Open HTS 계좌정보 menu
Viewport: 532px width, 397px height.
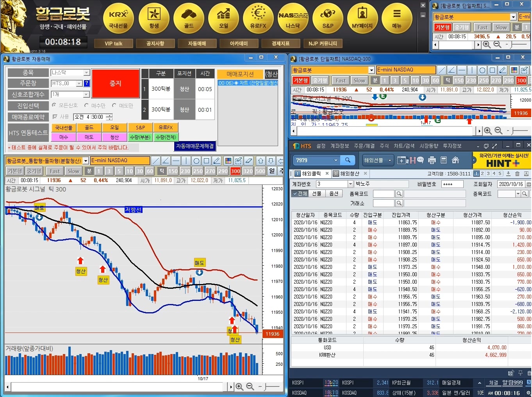click(340, 146)
